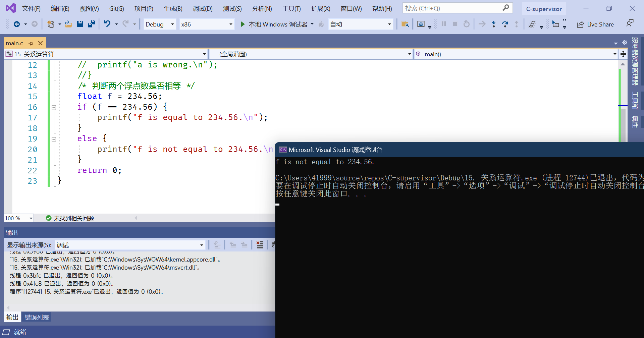Open the 编辑(E) menu
The image size is (644, 338).
coord(60,8)
